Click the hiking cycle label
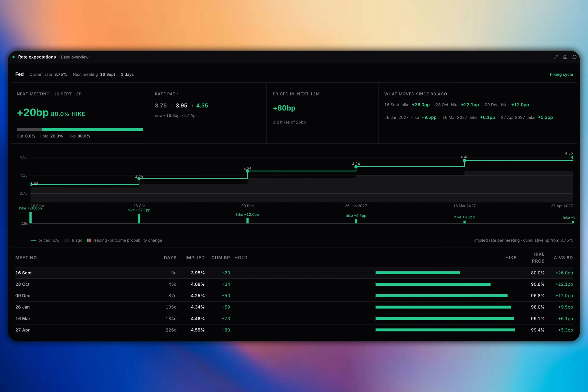This screenshot has width=588, height=392. point(561,74)
